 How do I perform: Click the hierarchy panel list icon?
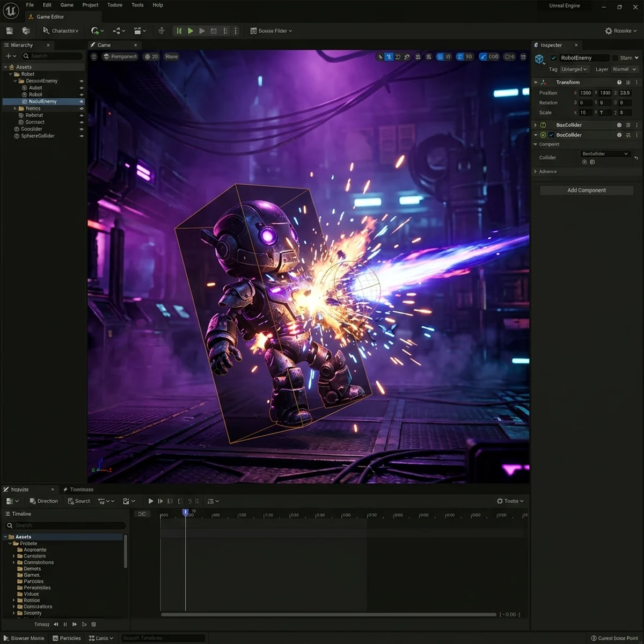[x=6, y=45]
